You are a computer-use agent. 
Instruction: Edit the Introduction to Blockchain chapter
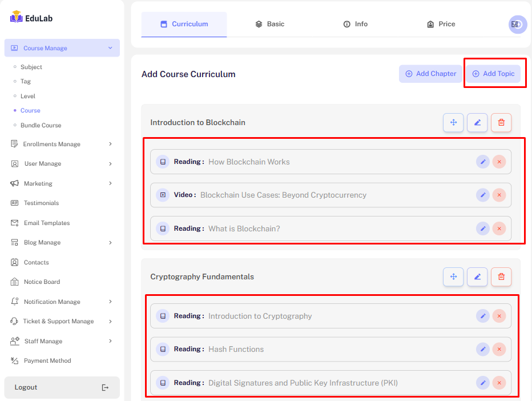477,122
